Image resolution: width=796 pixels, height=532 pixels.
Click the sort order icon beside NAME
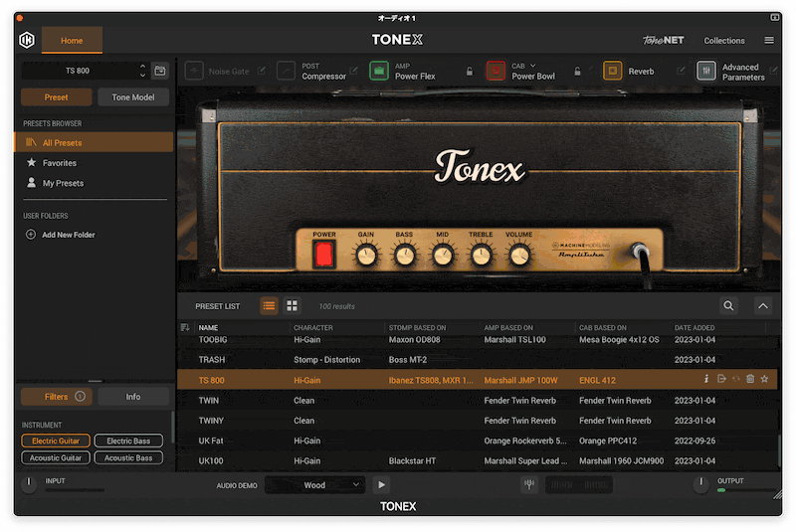pos(185,327)
